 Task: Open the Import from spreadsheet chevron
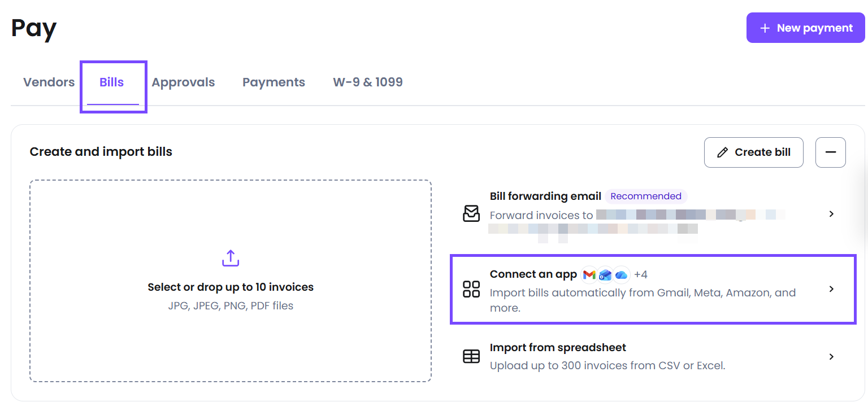(831, 357)
